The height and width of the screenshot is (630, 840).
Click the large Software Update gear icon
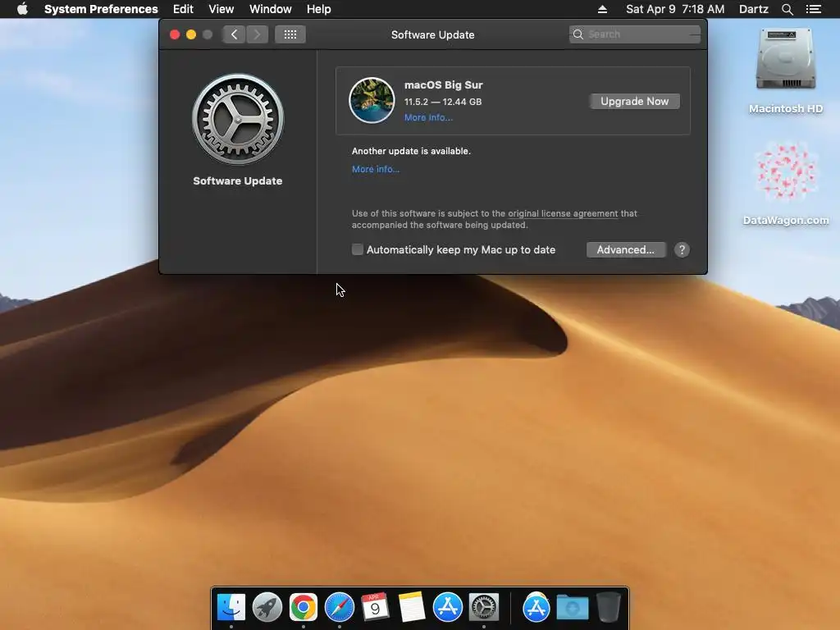238,120
